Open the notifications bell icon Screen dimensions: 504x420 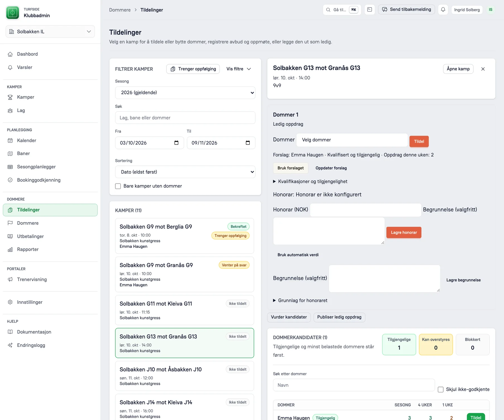click(x=443, y=10)
